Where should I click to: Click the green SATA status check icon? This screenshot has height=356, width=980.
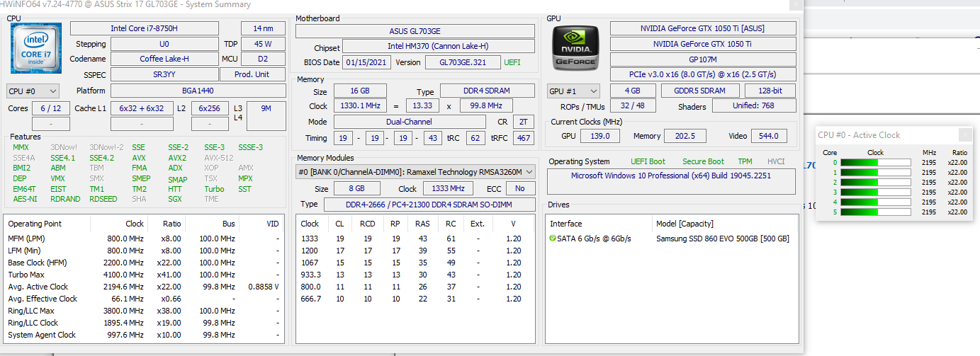[x=553, y=239]
